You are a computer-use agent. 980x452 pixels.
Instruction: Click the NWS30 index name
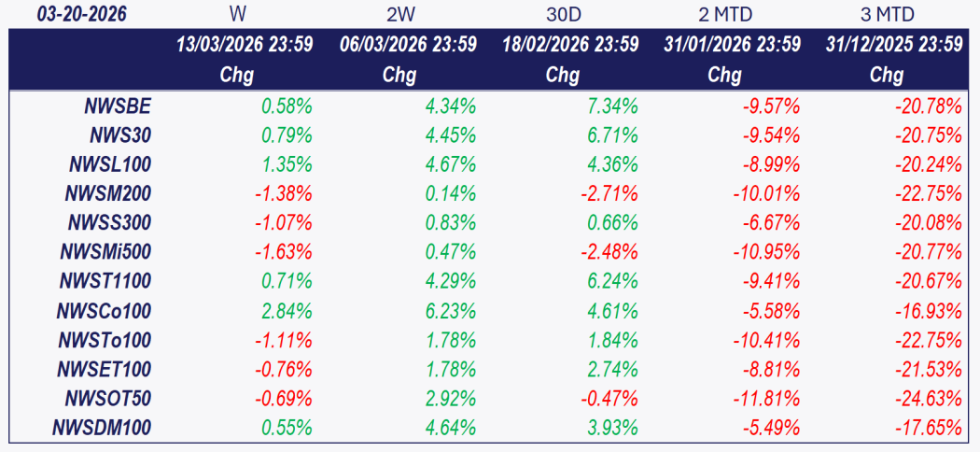click(x=120, y=135)
